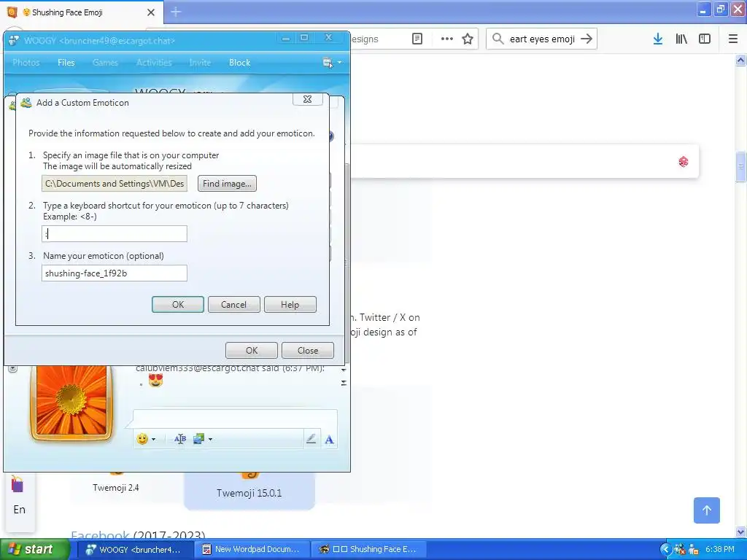This screenshot has height=560, width=747.
Task: Switch to WOOGY taskbar button
Action: click(x=134, y=550)
